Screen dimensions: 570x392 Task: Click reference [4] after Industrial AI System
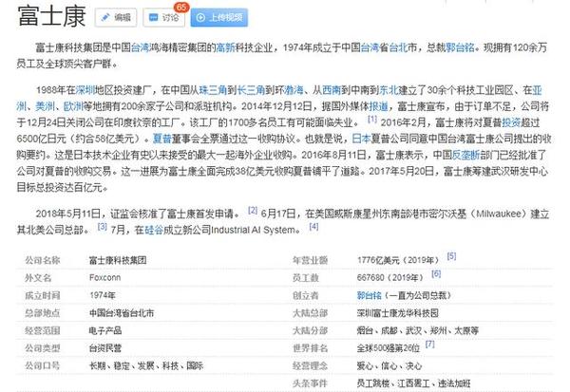[313, 226]
